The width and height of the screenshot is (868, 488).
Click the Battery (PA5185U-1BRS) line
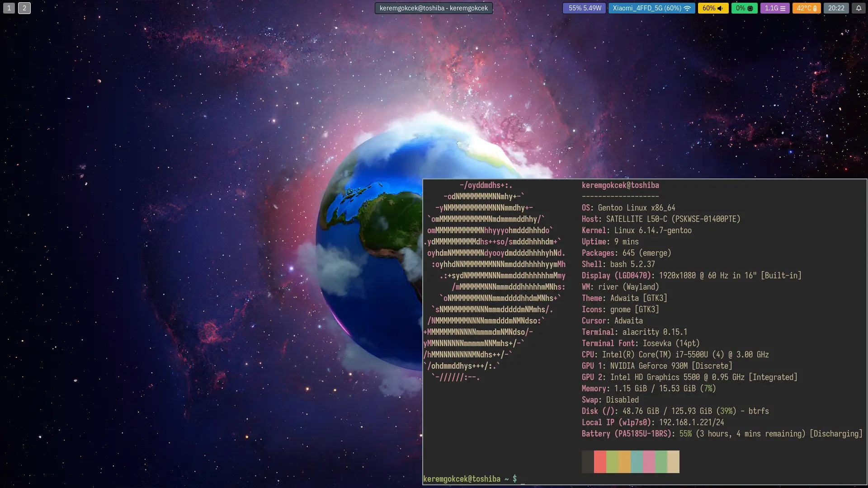[x=722, y=434]
